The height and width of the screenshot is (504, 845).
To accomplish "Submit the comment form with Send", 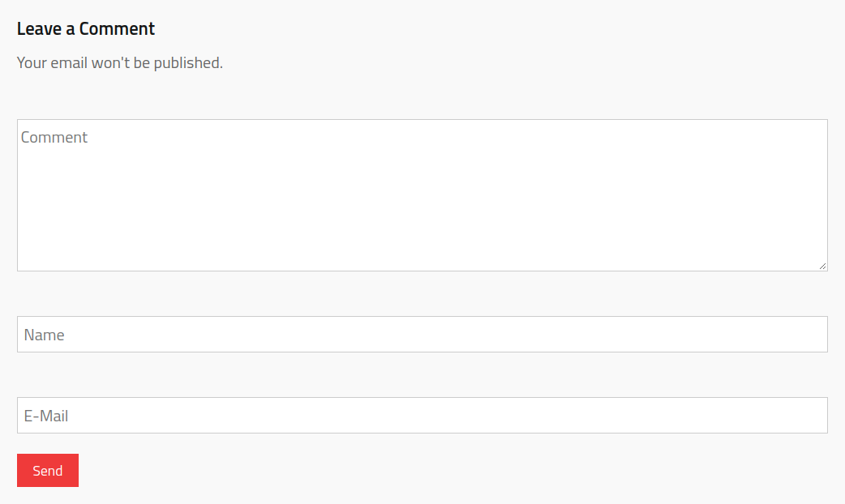I will [x=48, y=471].
